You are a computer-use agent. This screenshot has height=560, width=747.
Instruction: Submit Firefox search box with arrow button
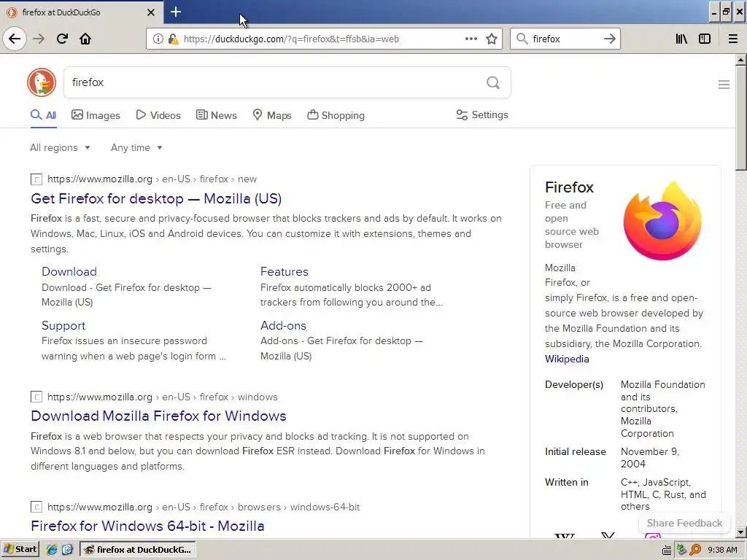pos(609,39)
